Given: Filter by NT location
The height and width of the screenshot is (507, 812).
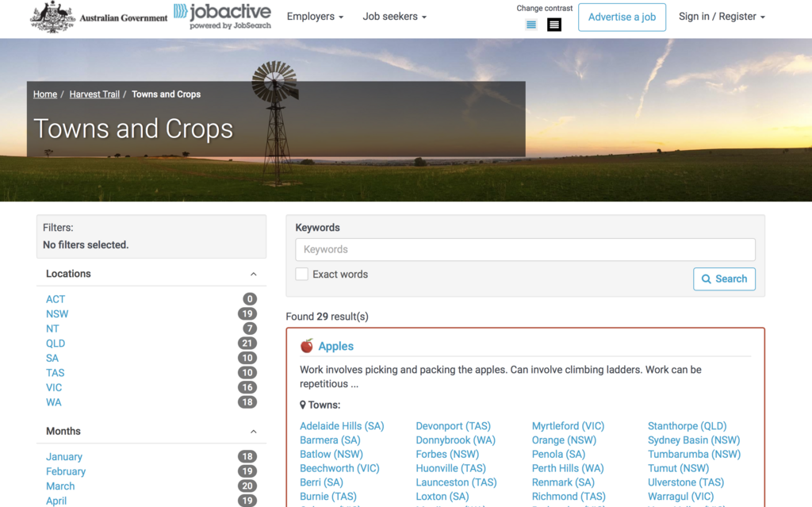Looking at the screenshot, I should tap(52, 328).
